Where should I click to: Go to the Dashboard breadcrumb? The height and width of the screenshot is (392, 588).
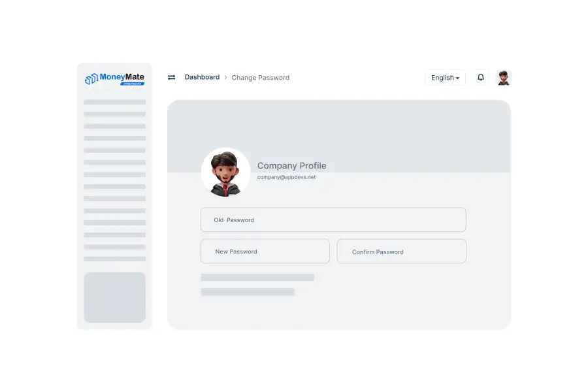202,77
